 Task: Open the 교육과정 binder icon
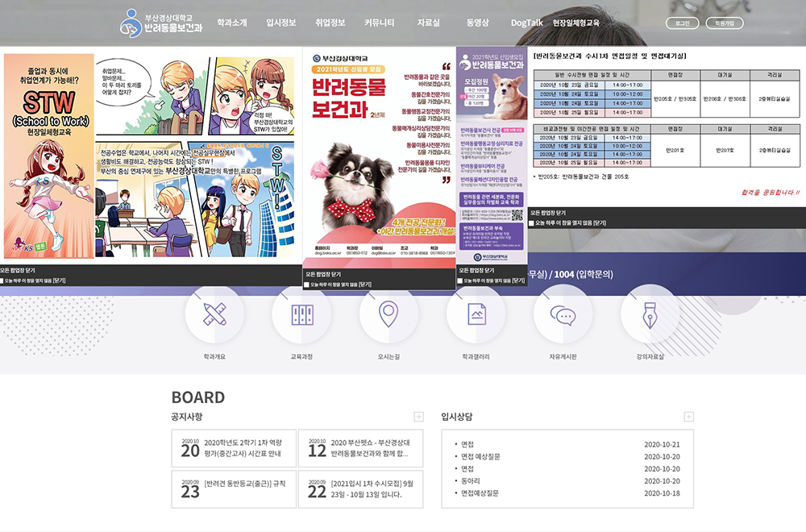click(301, 314)
